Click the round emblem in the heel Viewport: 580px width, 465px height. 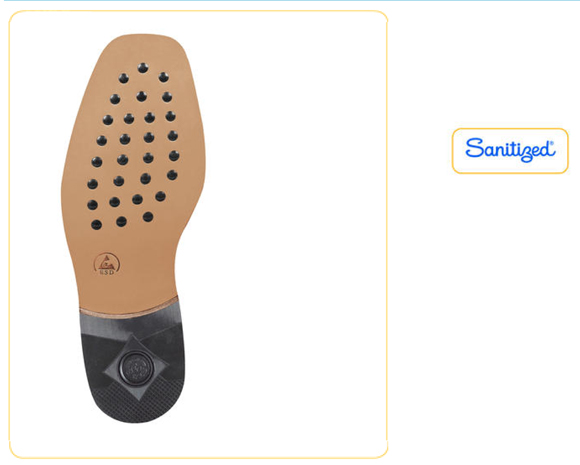point(136,368)
